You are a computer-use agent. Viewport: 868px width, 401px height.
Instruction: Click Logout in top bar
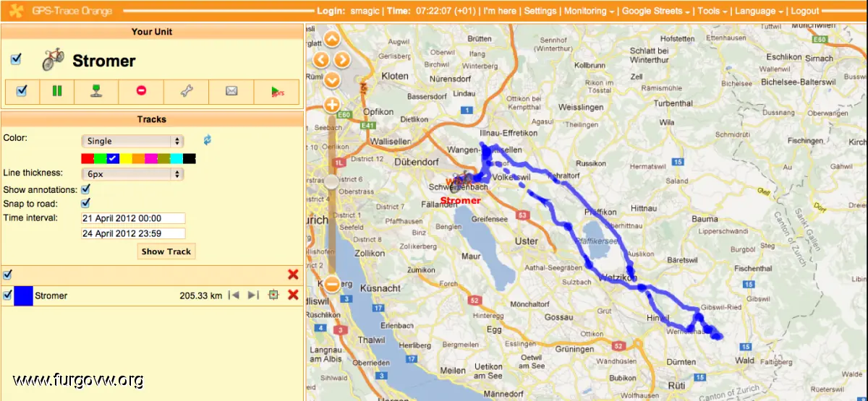point(805,11)
